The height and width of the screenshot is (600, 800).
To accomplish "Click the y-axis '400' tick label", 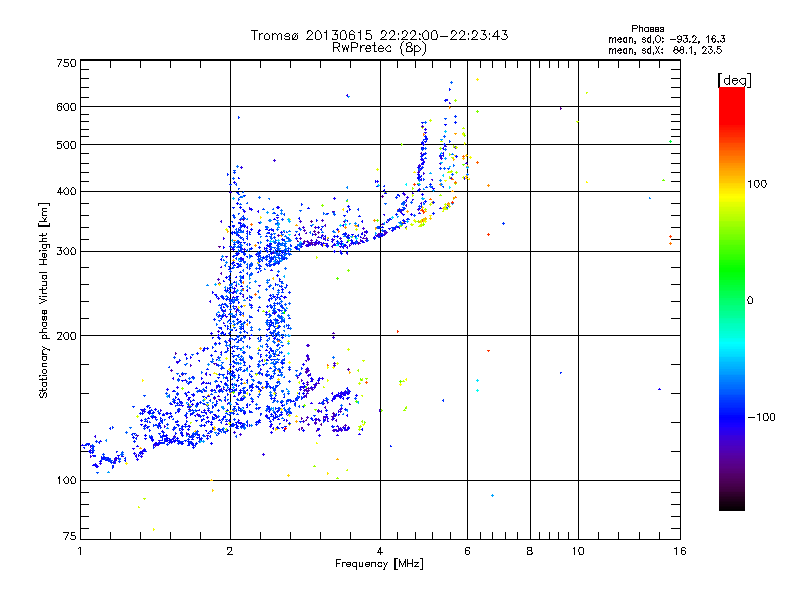I will click(x=66, y=192).
